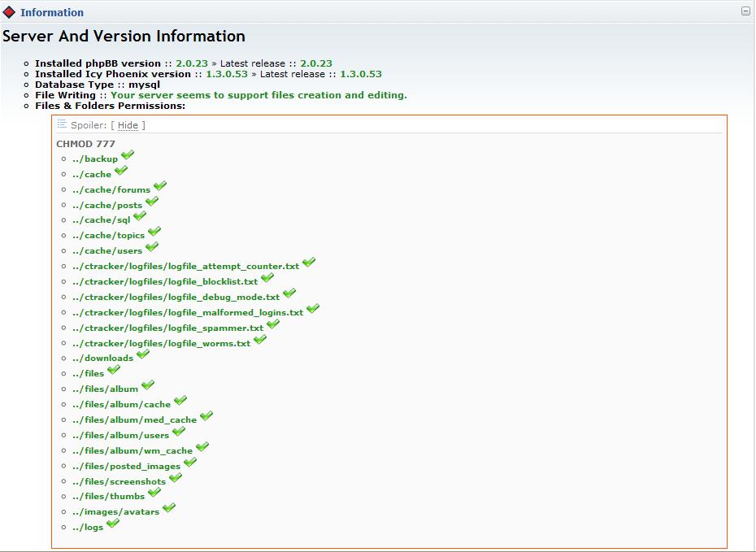Click the checkmark next to ../images/avatars
This screenshot has width=756, height=552.
(x=169, y=508)
